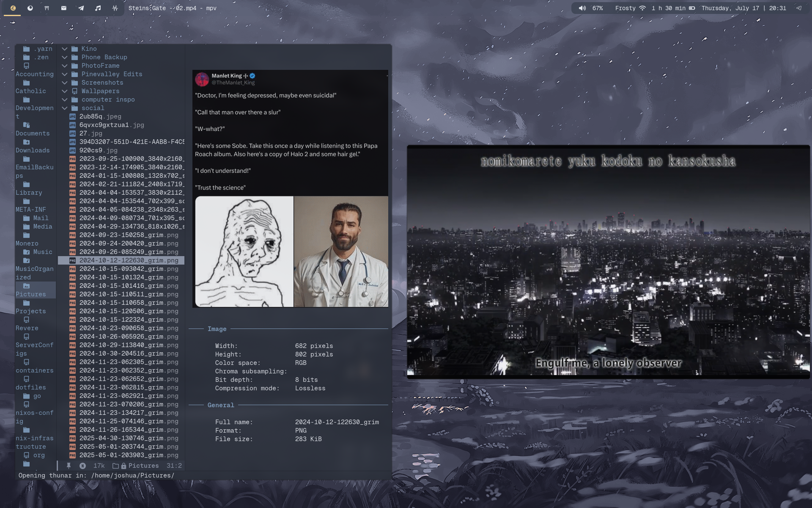The height and width of the screenshot is (508, 812).
Task: Click the folder icon beside Media
Action: tap(26, 226)
